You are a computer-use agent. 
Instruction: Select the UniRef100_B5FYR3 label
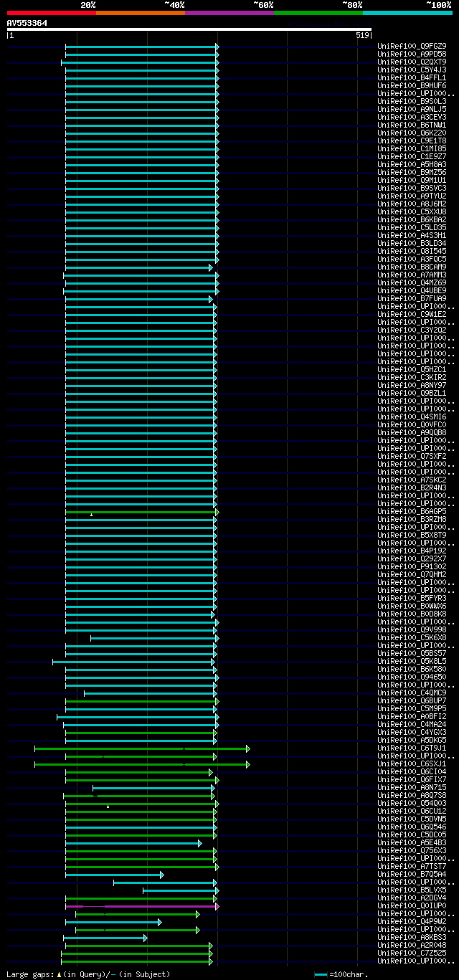click(412, 598)
